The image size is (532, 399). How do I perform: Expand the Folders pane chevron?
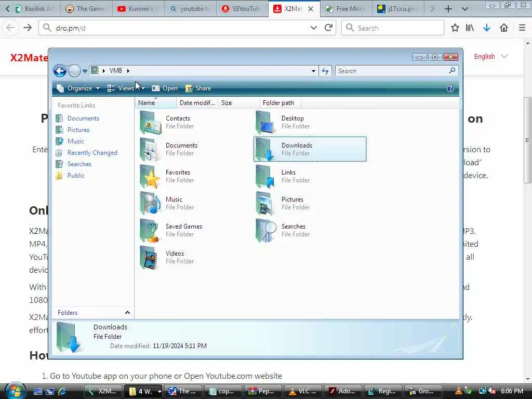128,312
